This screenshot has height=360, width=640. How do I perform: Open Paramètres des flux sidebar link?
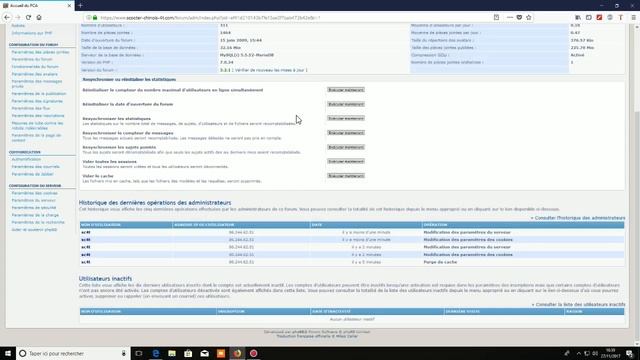(31, 108)
